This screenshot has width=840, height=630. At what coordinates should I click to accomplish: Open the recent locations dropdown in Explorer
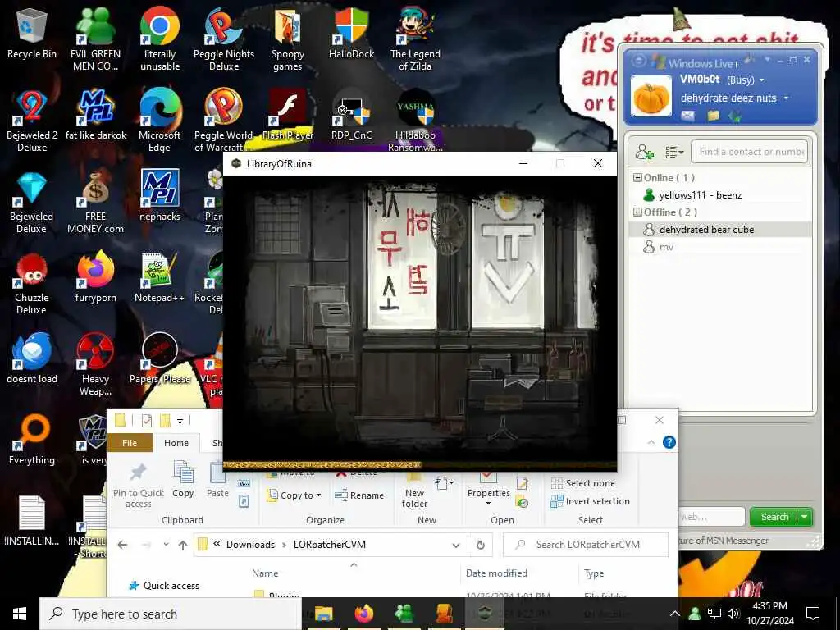166,545
